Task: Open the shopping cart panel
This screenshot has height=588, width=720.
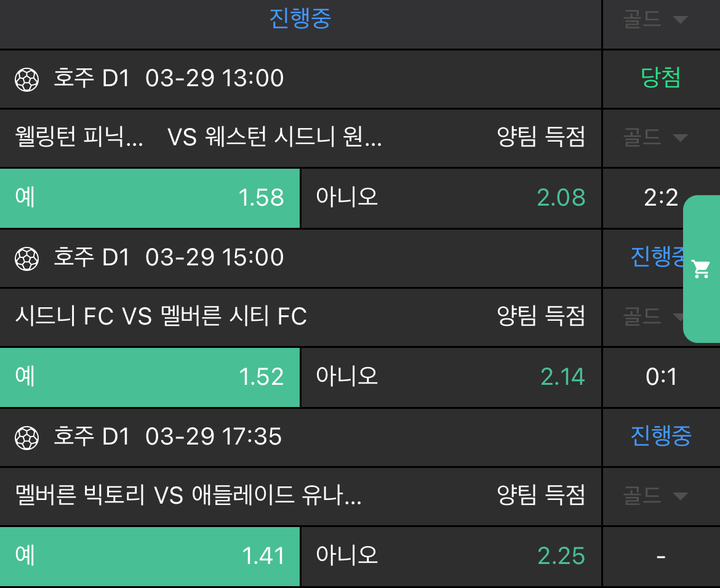Action: pyautogui.click(x=702, y=269)
